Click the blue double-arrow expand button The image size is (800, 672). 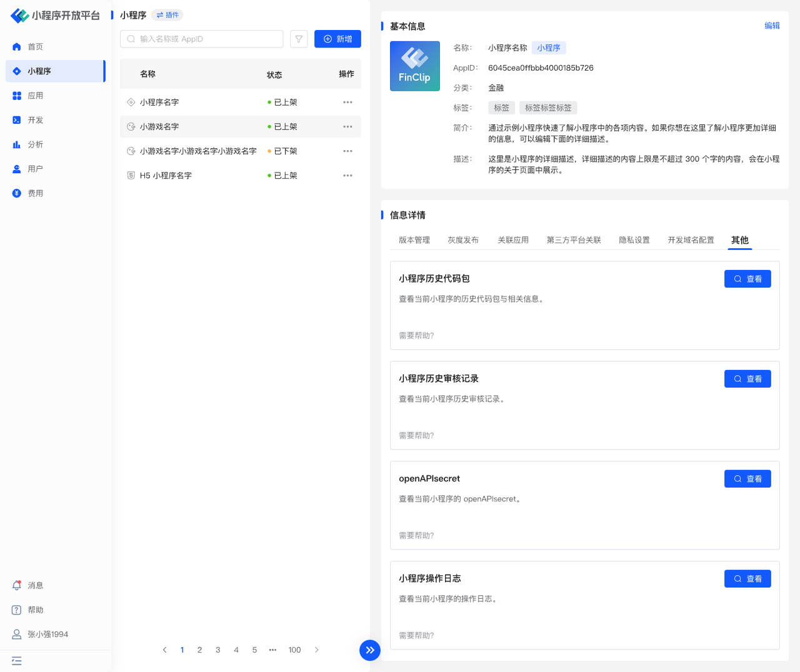tap(370, 650)
